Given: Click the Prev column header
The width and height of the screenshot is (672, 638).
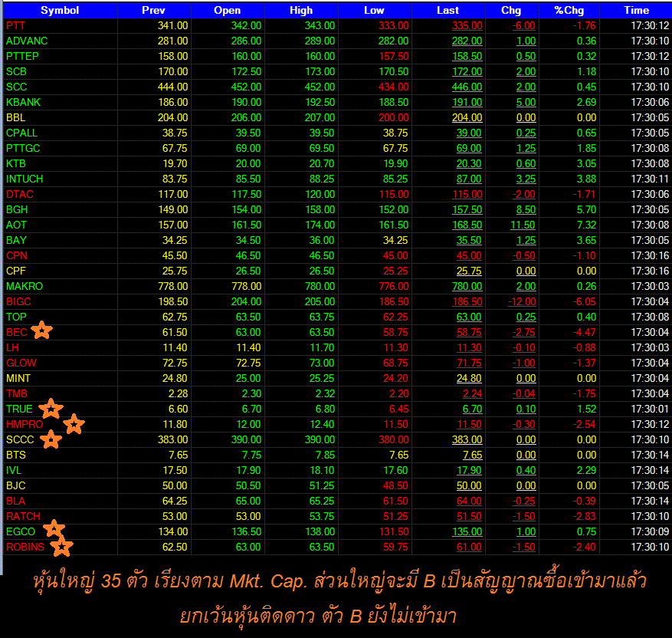Looking at the screenshot, I should [x=154, y=10].
